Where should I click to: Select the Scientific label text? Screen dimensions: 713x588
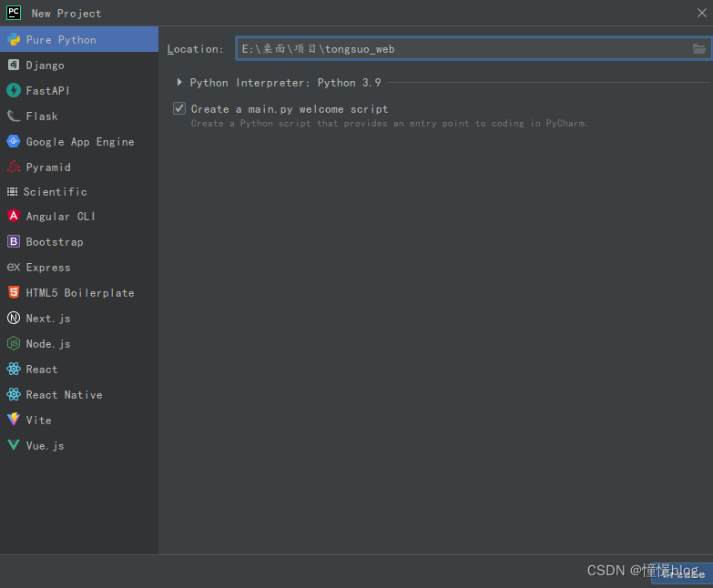click(55, 192)
